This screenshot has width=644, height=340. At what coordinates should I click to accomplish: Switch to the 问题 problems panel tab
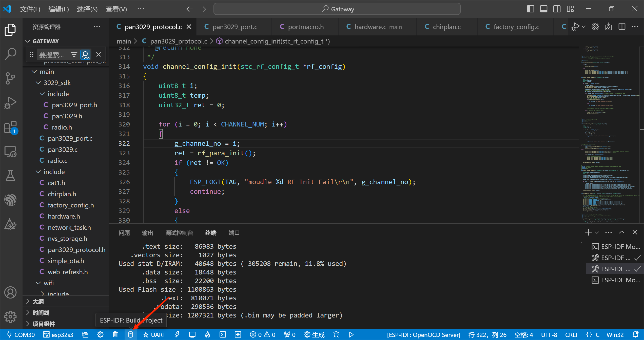point(124,233)
